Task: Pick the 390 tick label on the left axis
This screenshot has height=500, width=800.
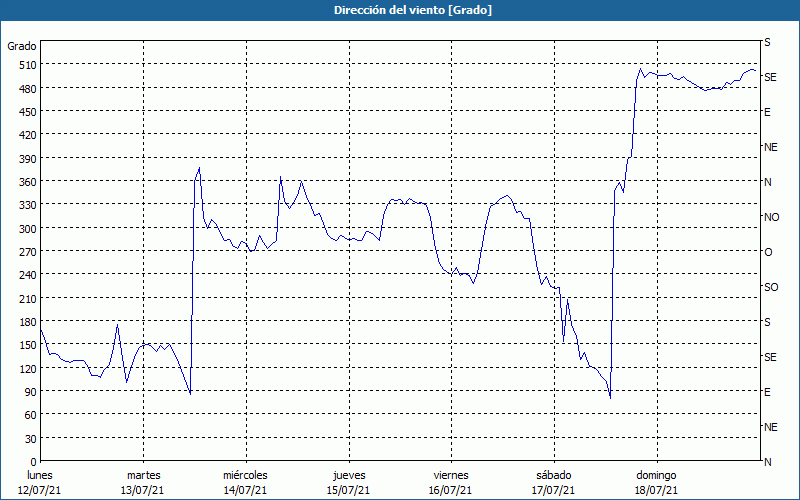Action: pyautogui.click(x=28, y=159)
